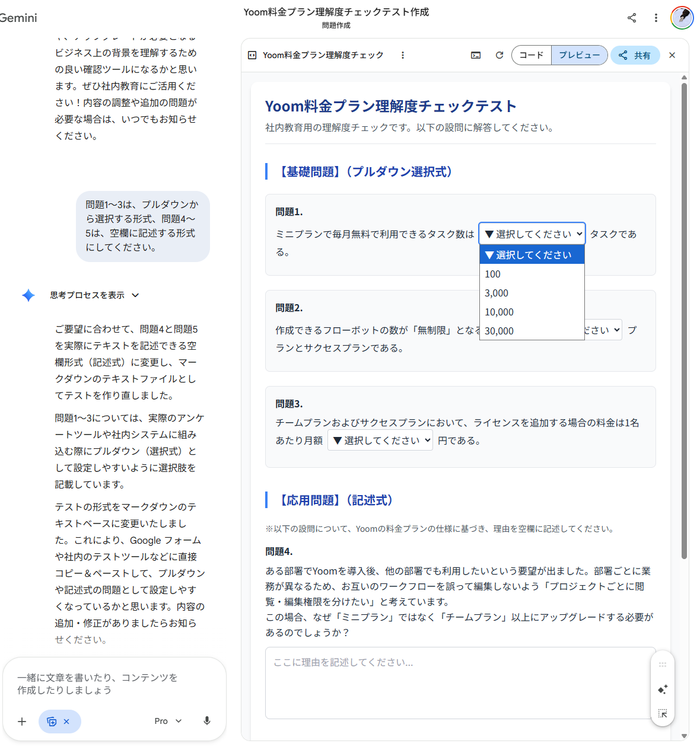Click the 問題2. label

point(289,308)
